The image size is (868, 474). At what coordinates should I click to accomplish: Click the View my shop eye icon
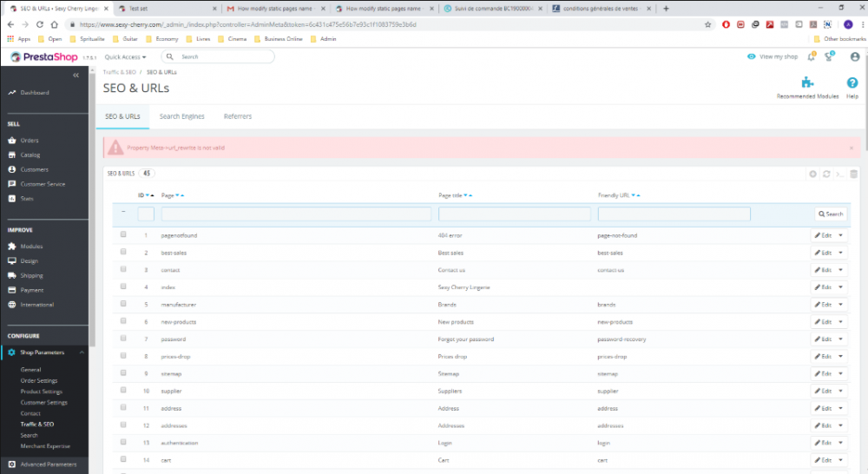click(751, 56)
